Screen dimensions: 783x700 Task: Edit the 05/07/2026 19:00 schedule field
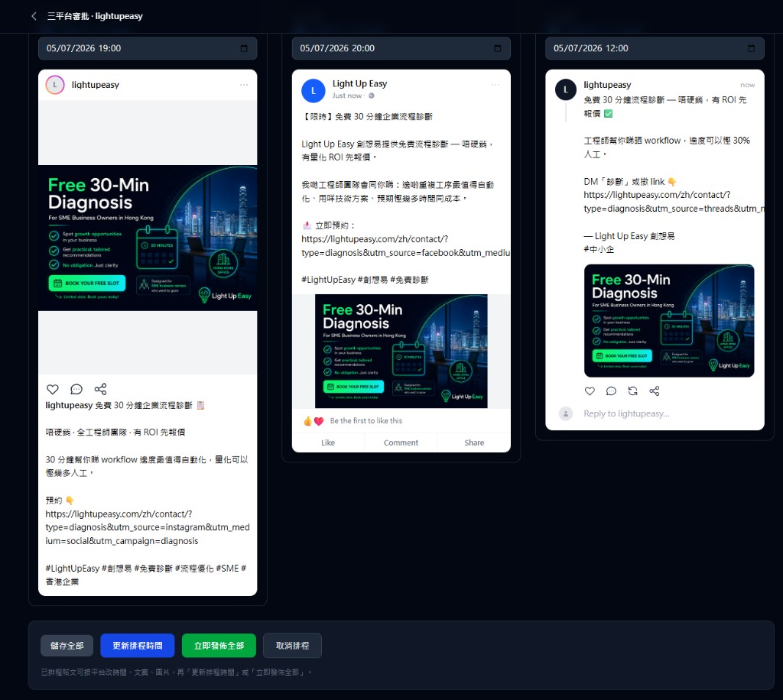click(148, 48)
